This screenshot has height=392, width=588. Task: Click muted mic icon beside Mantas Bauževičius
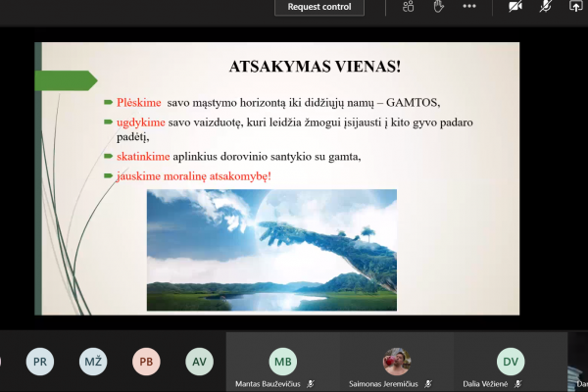(x=311, y=384)
